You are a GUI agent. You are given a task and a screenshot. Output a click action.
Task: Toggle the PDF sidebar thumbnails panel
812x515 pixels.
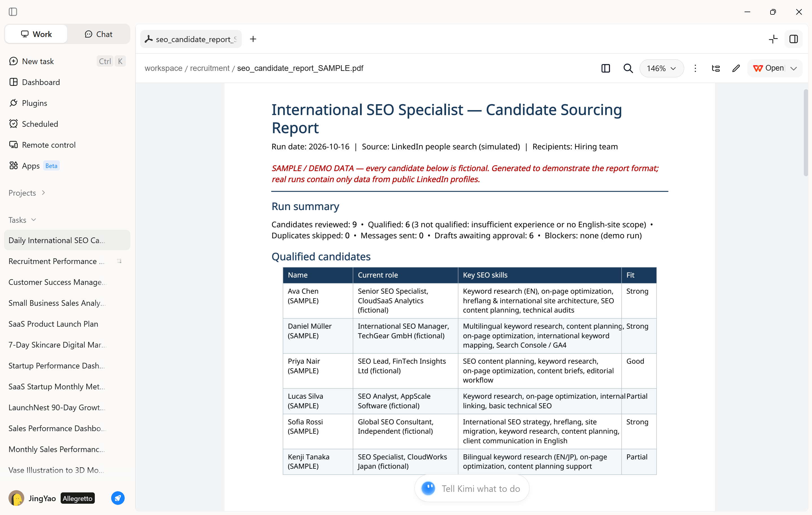[x=606, y=68]
